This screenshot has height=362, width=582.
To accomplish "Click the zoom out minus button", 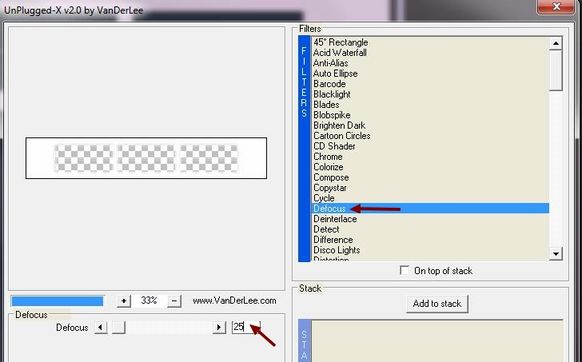I will tap(174, 301).
